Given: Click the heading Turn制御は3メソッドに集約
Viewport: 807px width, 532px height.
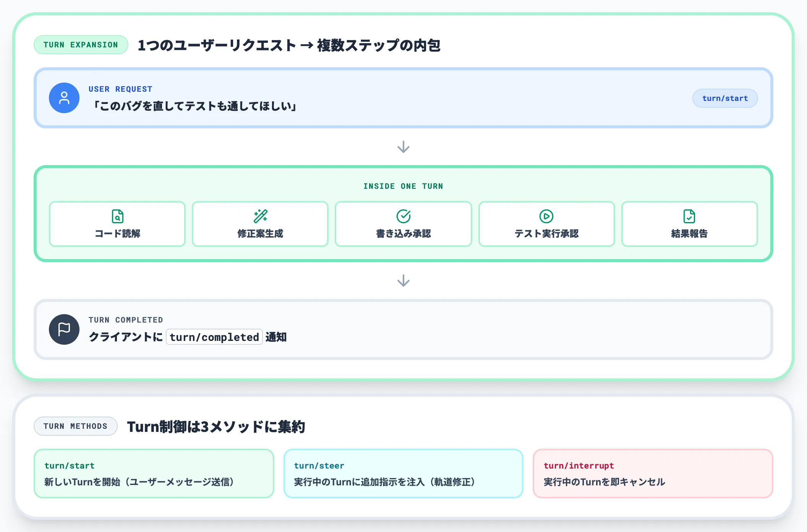Looking at the screenshot, I should coord(216,427).
